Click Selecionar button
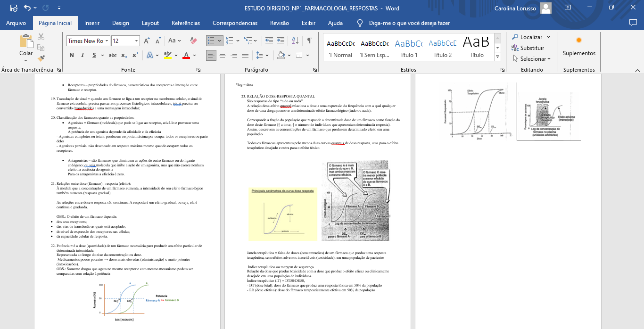Image resolution: width=644 pixels, height=329 pixels. pyautogui.click(x=531, y=58)
